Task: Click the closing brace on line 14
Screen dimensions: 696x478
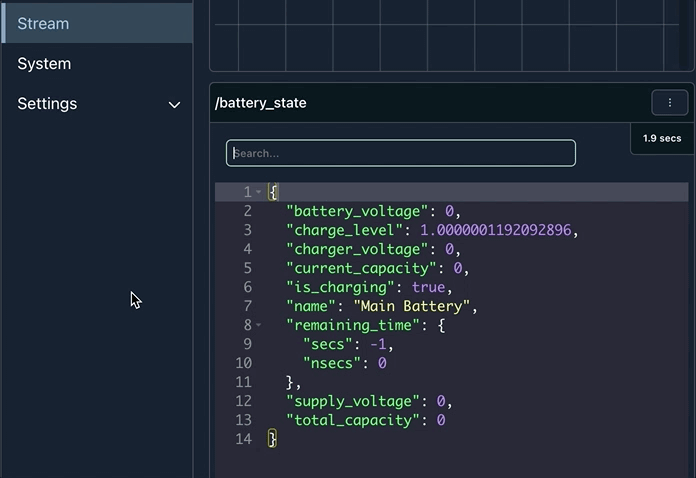Action: (x=272, y=439)
